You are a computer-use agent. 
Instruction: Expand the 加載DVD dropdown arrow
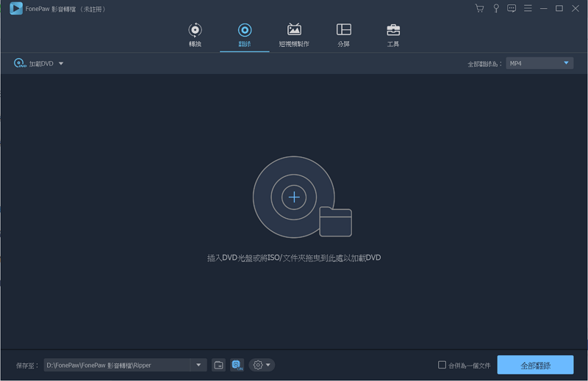coord(61,64)
